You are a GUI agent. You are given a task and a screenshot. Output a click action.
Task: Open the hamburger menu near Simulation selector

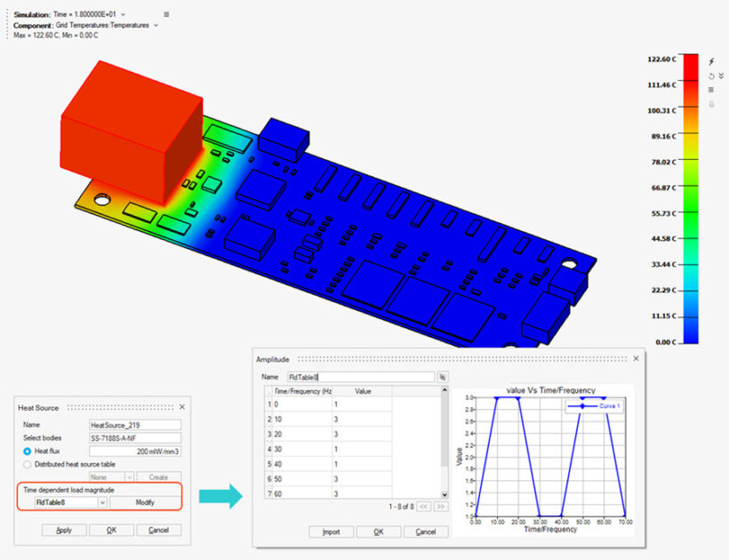point(167,15)
